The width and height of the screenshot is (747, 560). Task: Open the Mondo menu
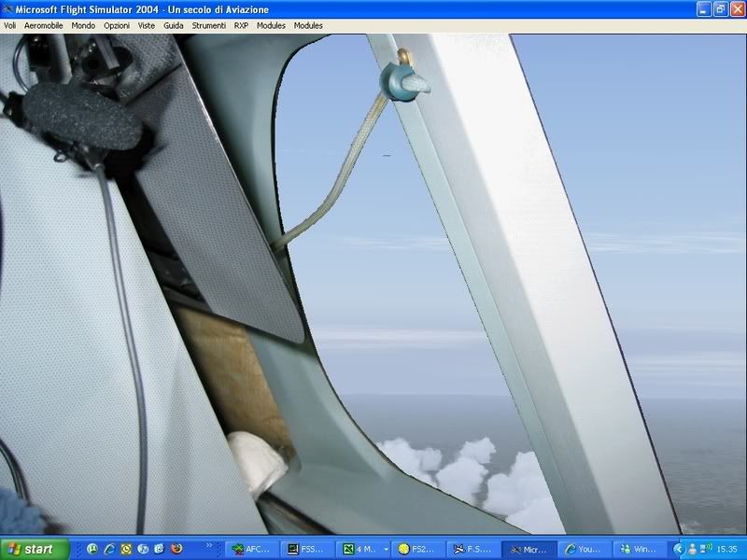[x=83, y=26]
